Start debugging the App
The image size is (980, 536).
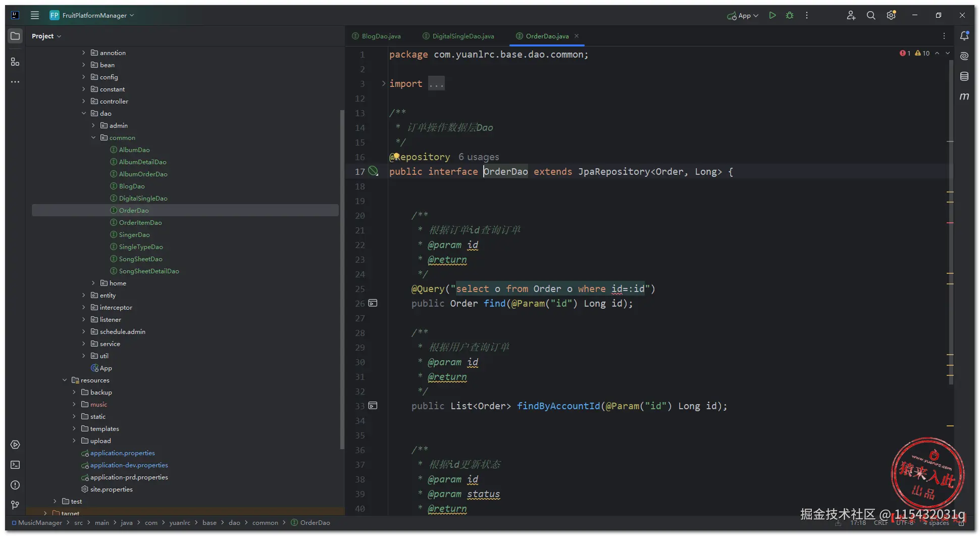[790, 15]
